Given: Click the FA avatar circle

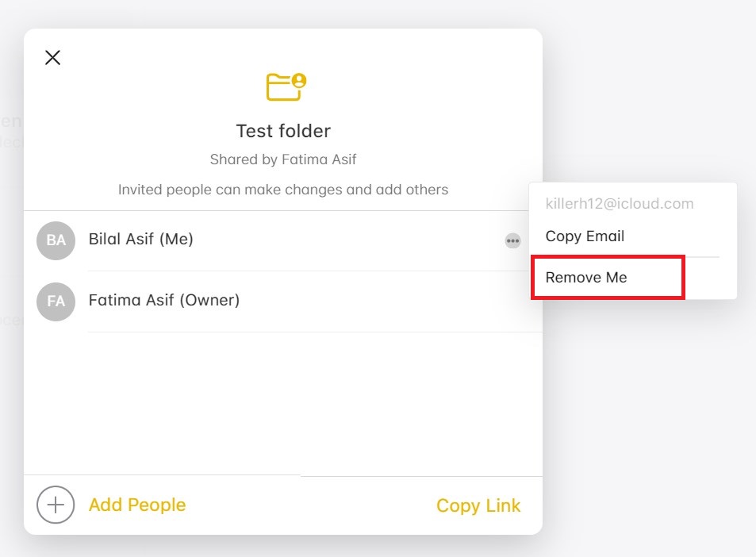Looking at the screenshot, I should [x=56, y=302].
